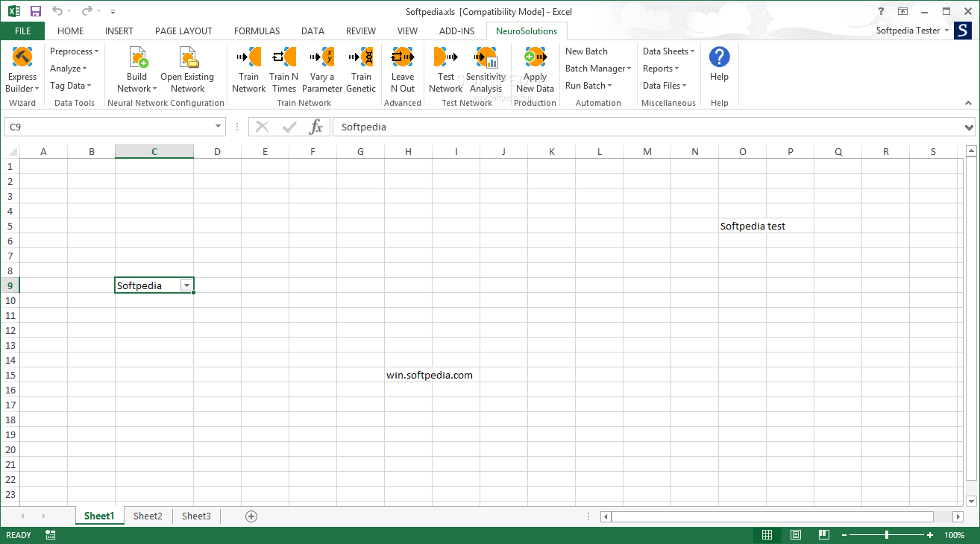Switch to Page Layout view in status bar
This screenshot has height=544, width=980.
796,535
